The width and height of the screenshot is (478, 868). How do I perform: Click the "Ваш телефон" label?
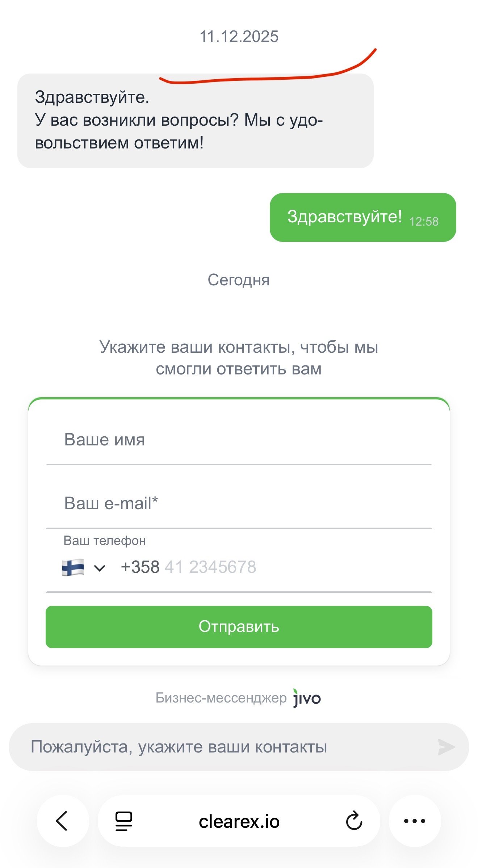pos(105,541)
